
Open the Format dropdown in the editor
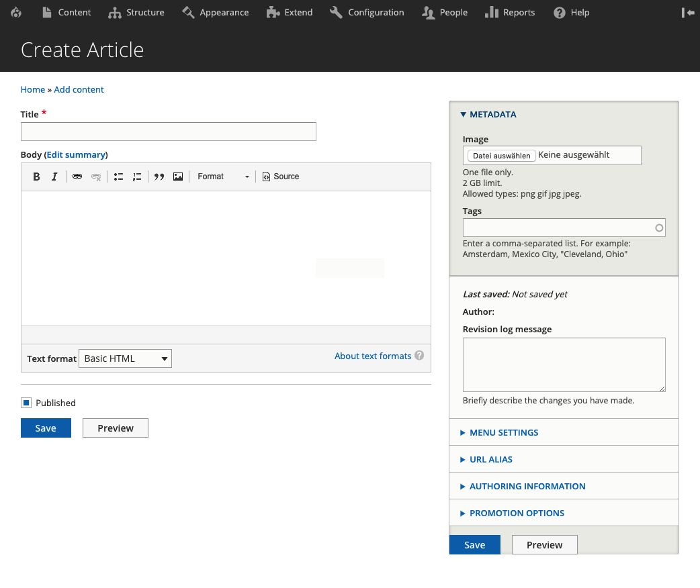(x=222, y=176)
